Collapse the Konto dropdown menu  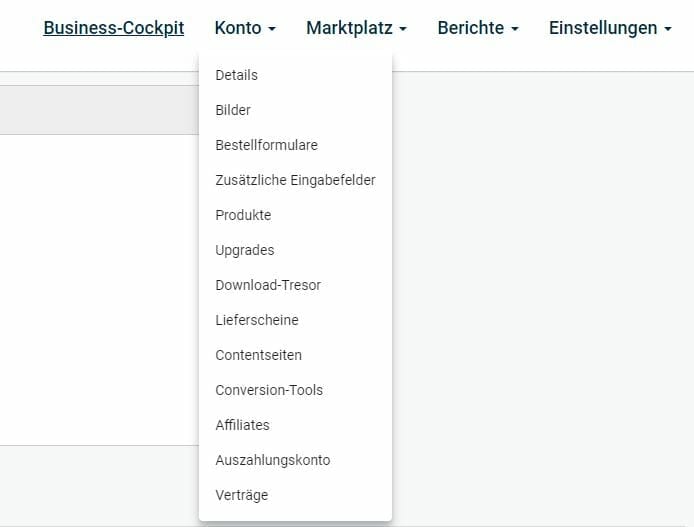coord(244,28)
